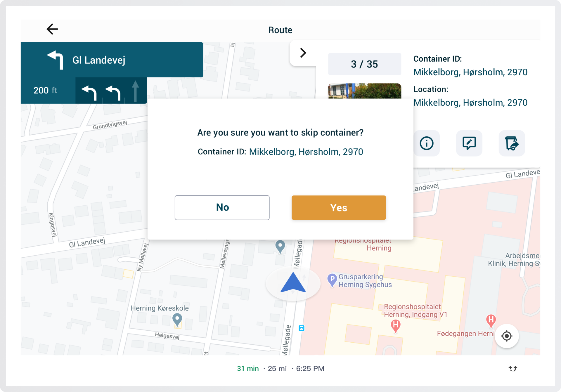Click the Location address in panel

click(x=470, y=103)
